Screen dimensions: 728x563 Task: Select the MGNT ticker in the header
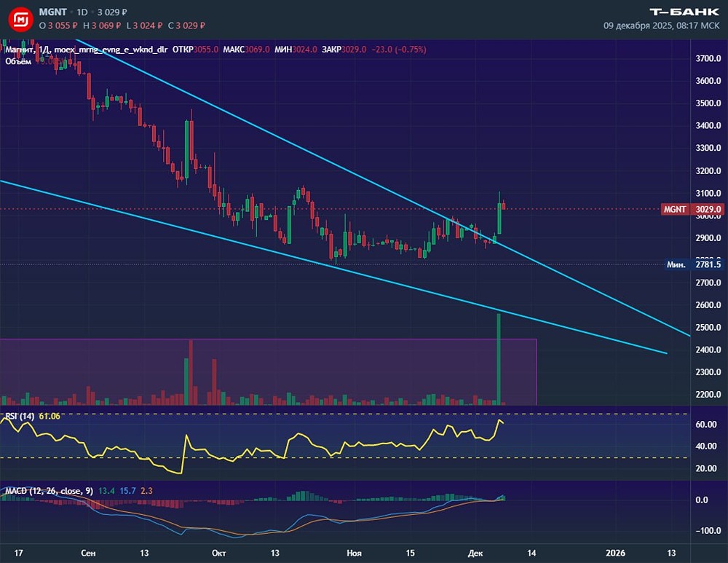[52, 12]
